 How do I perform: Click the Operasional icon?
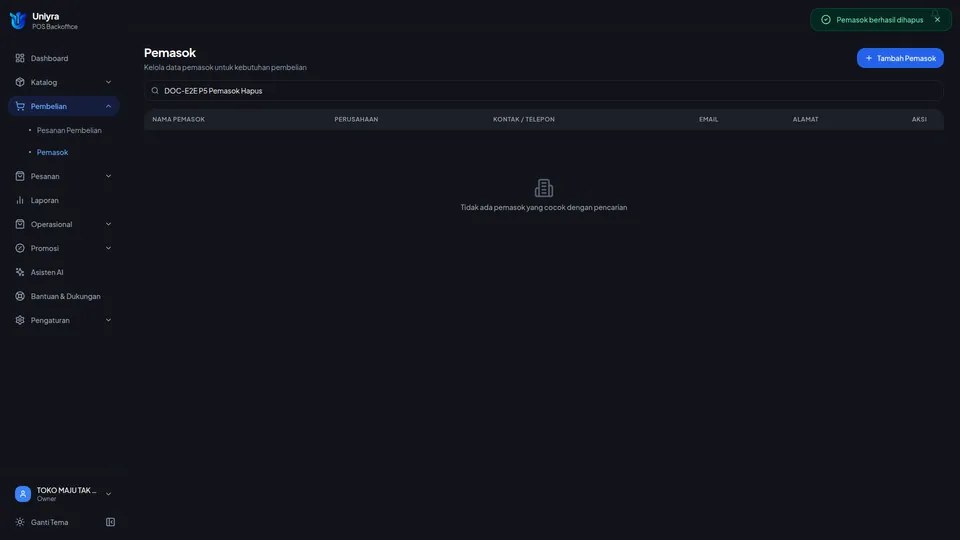20,224
